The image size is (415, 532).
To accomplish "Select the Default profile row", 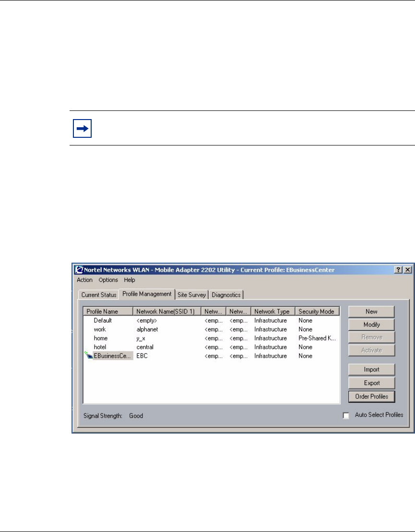I will click(211, 320).
